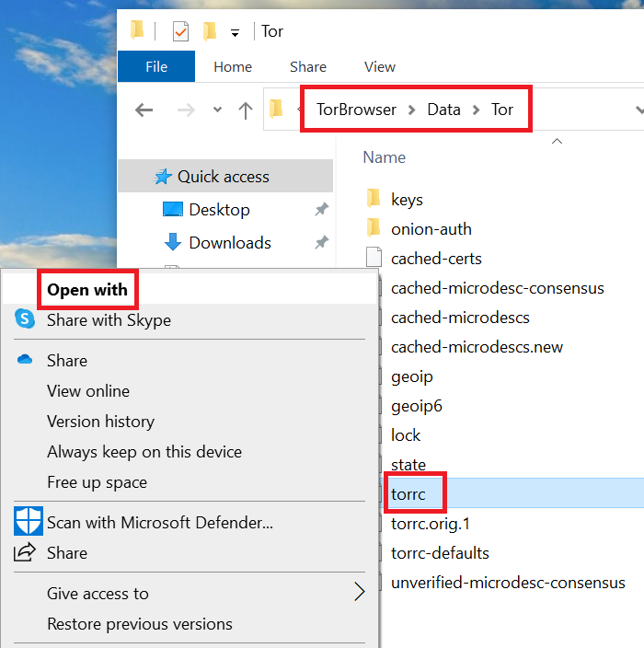This screenshot has width=644, height=648.
Task: Click the Microsoft Defender shield icon
Action: pos(29,521)
